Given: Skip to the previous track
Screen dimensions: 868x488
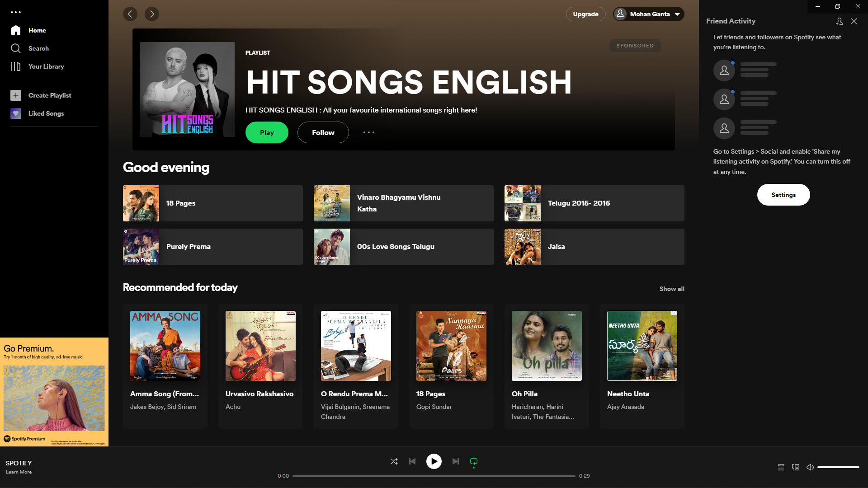Looking at the screenshot, I should click(x=412, y=461).
